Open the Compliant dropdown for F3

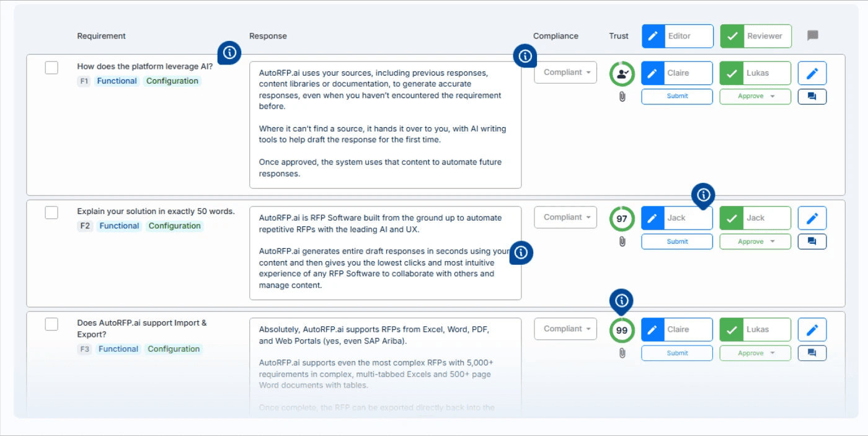(565, 329)
